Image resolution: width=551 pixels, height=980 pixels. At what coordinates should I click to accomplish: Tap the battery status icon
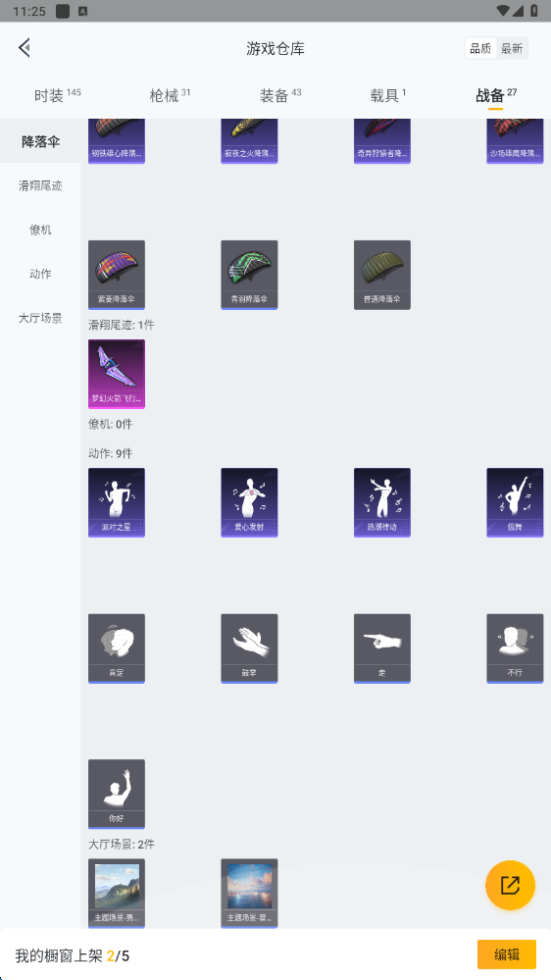tap(534, 11)
